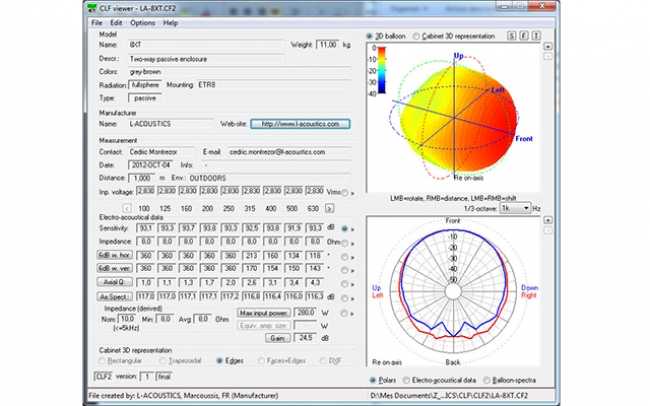Click the Weight value field
Screen dimensions: 650x406
point(327,45)
